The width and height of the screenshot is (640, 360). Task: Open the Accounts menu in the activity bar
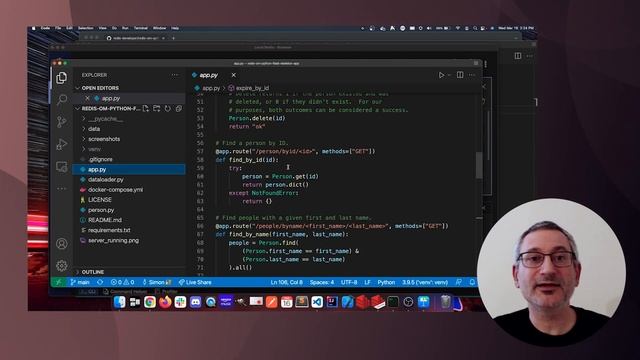(x=62, y=244)
